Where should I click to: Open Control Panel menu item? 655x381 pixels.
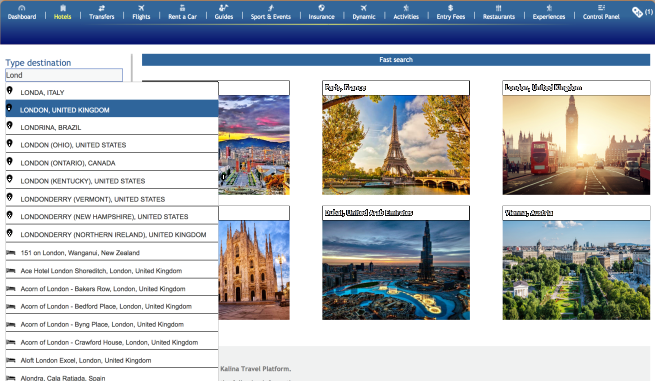601,17
